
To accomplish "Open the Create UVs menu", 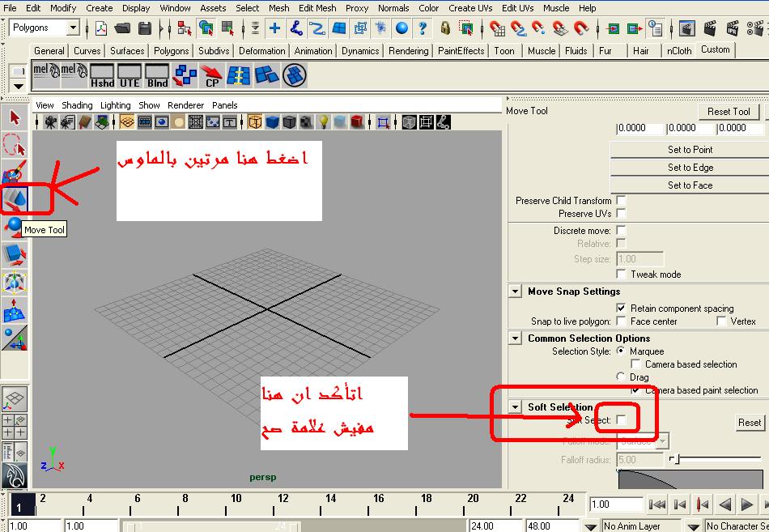I will [470, 8].
